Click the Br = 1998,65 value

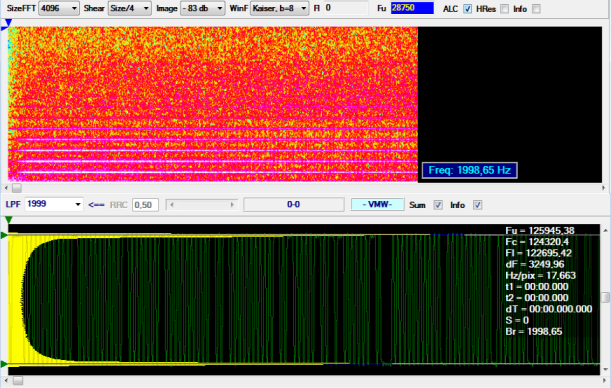tap(534, 332)
